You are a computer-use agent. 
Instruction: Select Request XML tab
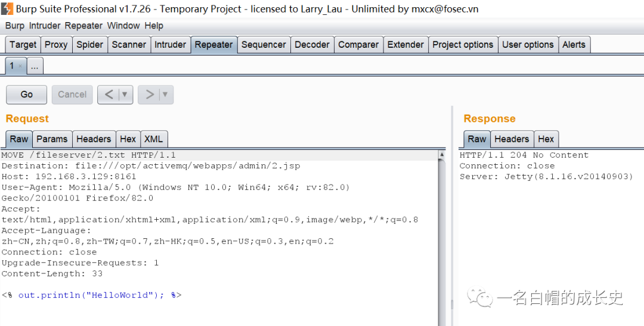coord(154,139)
